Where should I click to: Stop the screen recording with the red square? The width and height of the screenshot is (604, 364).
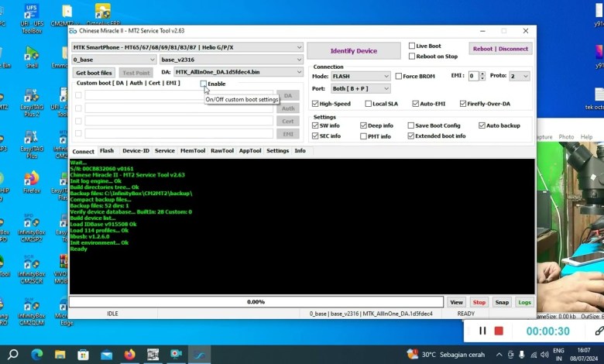[499, 331]
